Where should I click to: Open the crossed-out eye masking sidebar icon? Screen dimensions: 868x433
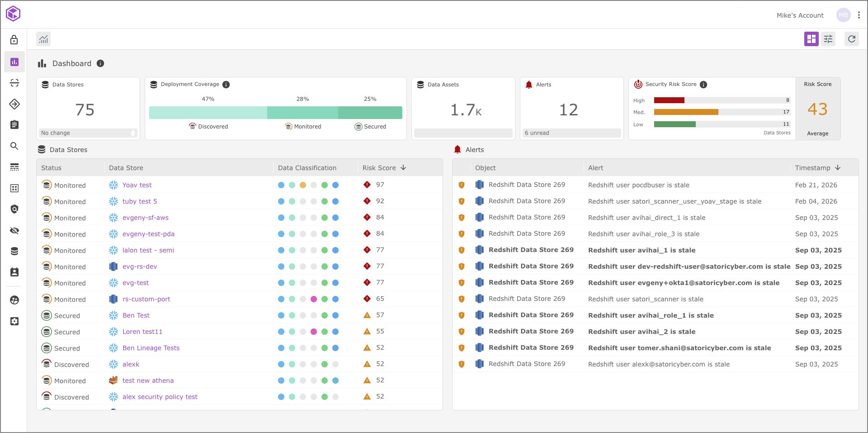[x=14, y=230]
